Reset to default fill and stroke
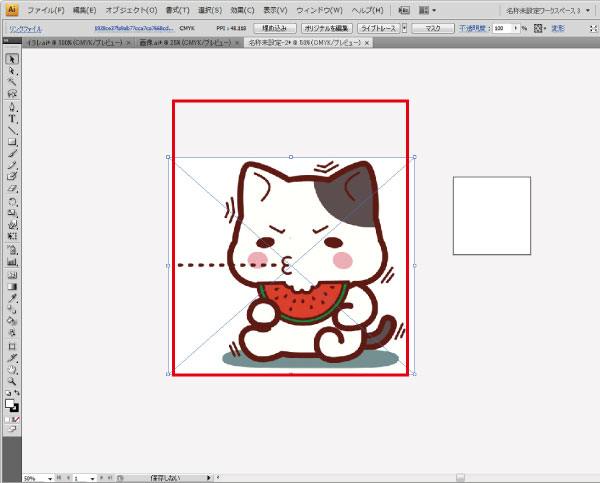This screenshot has height=483, width=600. (8, 393)
